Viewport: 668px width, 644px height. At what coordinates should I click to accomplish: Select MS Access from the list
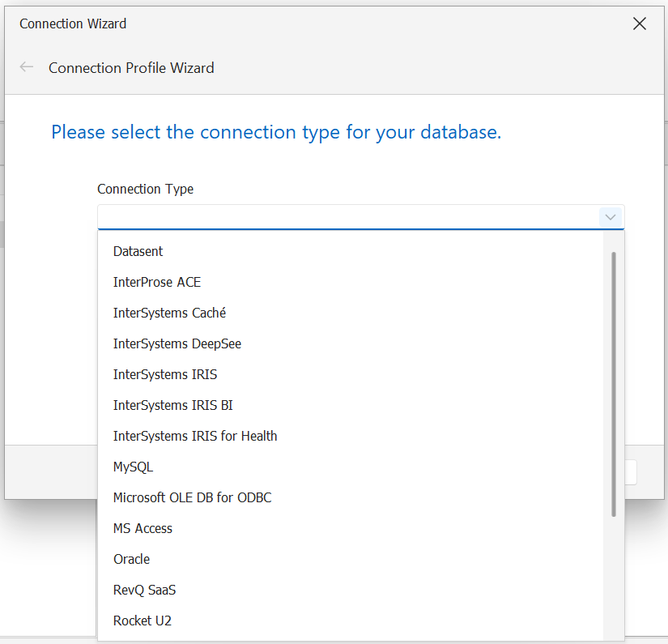tap(143, 528)
